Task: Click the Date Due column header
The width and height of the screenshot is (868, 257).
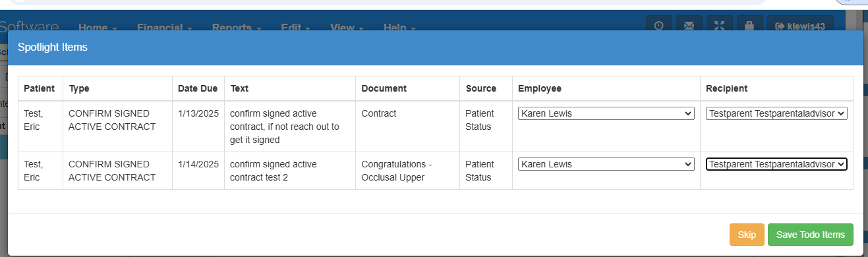Action: point(198,88)
